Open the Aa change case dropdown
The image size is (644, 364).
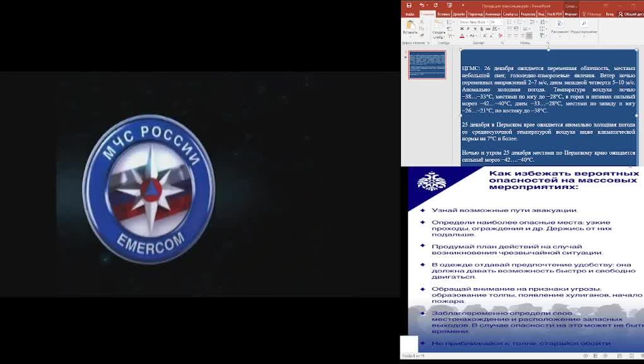pos(474,36)
